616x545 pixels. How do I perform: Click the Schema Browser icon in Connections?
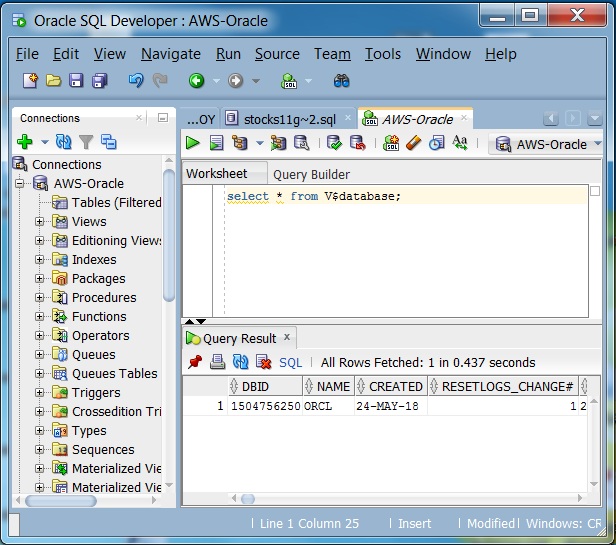pos(108,142)
